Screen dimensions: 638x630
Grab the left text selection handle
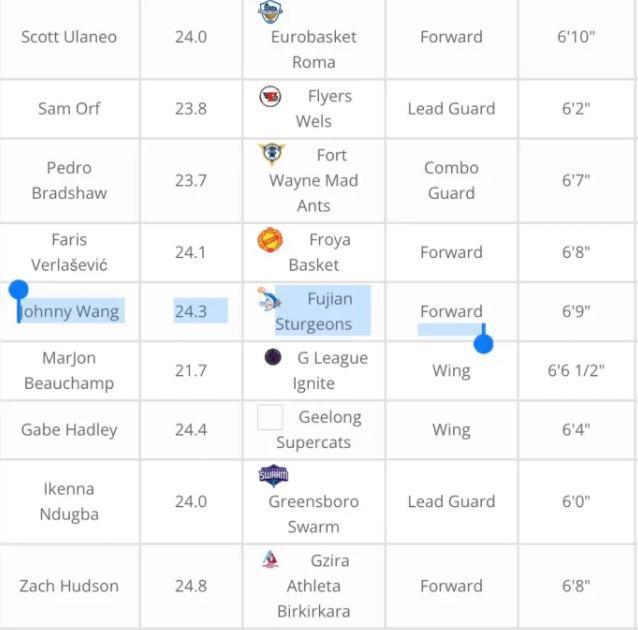tap(18, 292)
